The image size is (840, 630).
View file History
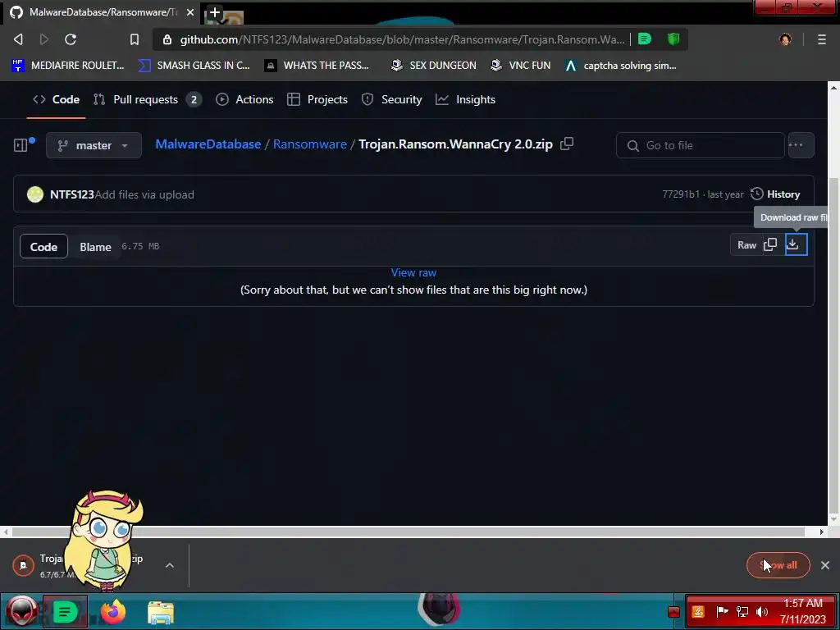click(x=775, y=194)
